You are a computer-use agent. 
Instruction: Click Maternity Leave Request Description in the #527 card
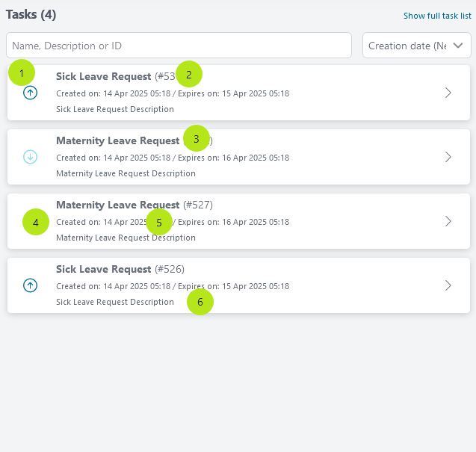(x=126, y=238)
